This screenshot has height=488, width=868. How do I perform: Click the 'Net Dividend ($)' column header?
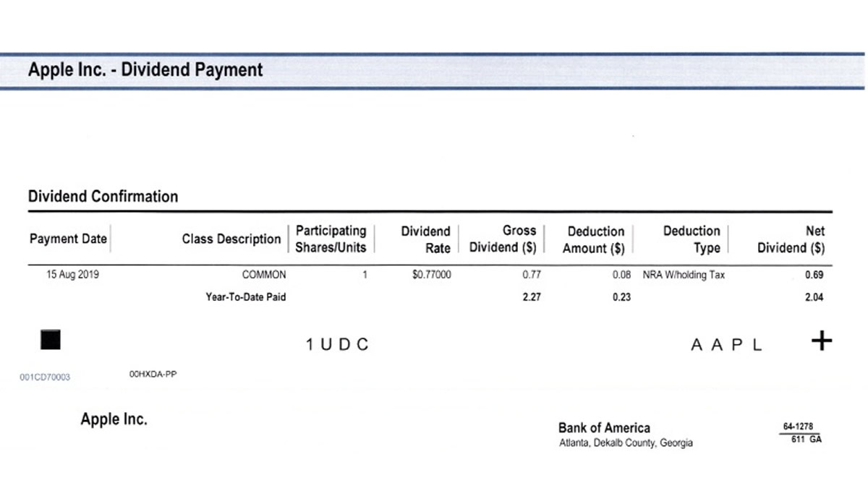coord(791,239)
